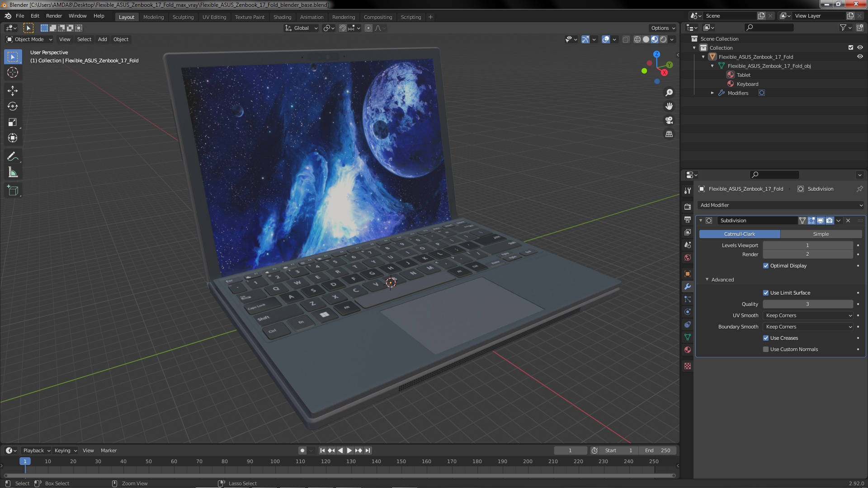Open UV Smooth Keep Corners dropdown
Screen dimensions: 868x488
(808, 315)
